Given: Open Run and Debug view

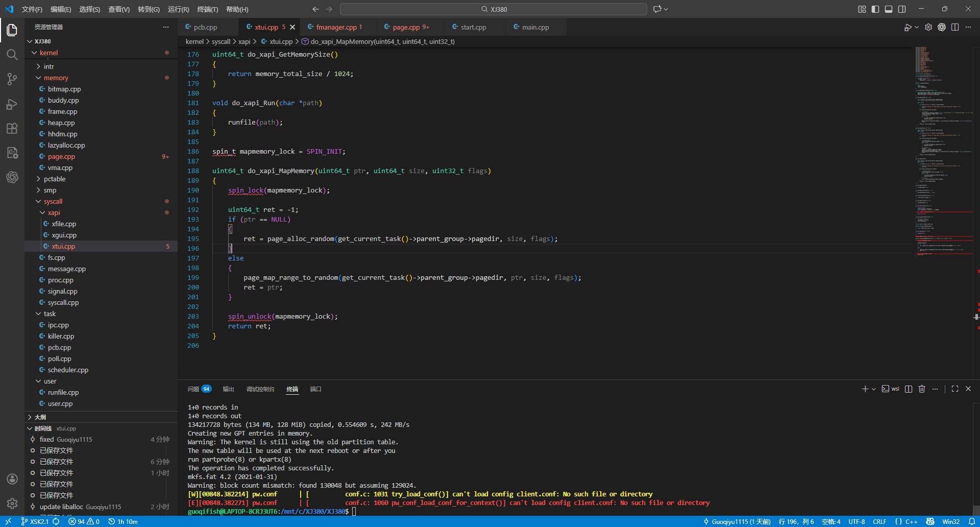Looking at the screenshot, I should click(x=12, y=104).
